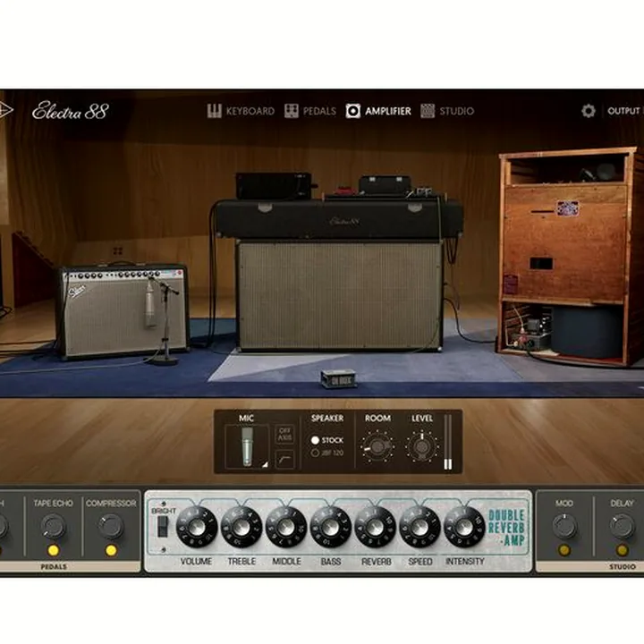Click the Electra 88 logo title

pyautogui.click(x=71, y=111)
